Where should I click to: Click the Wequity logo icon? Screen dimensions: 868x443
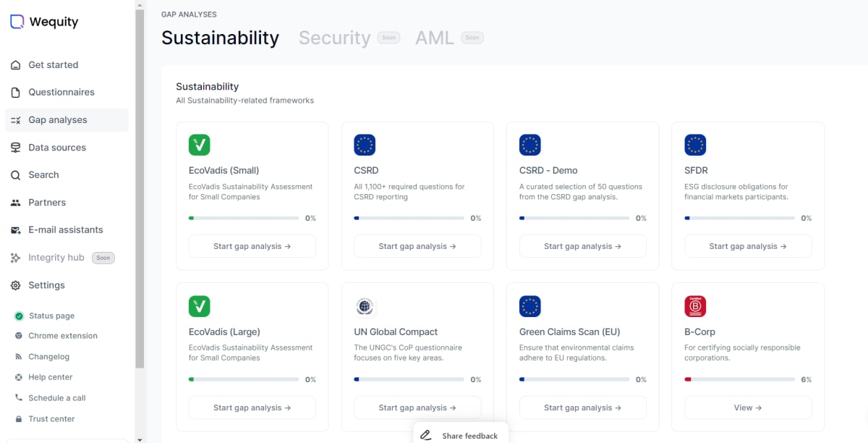[17, 22]
